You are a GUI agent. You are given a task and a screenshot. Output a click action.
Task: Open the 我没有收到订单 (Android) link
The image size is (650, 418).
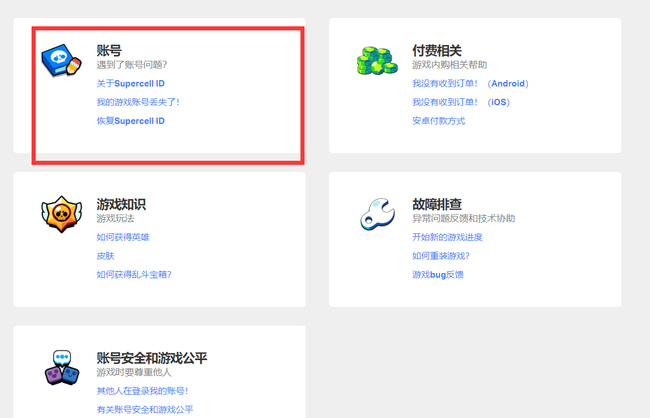click(x=470, y=83)
